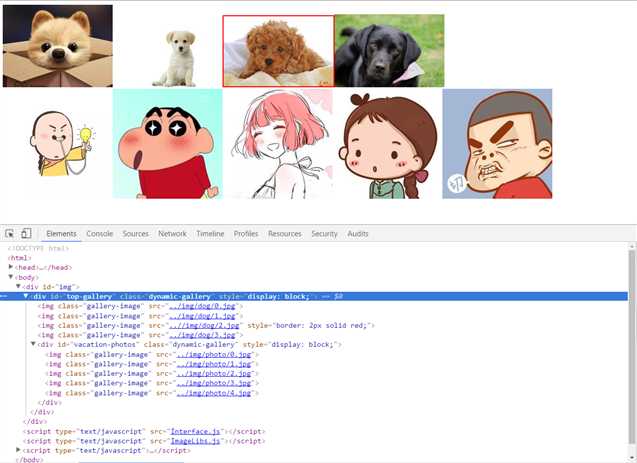The height and width of the screenshot is (463, 637).
Task: Select the pink-haired girl illustration
Action: tap(278, 144)
